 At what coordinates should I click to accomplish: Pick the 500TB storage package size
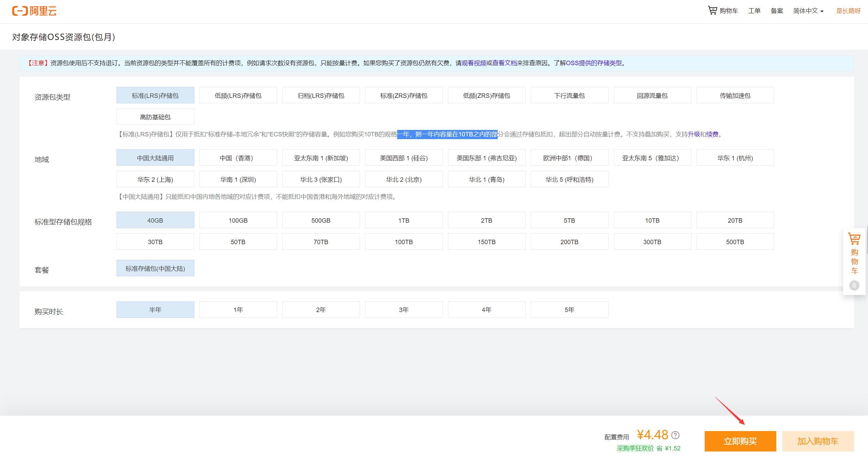(x=735, y=242)
